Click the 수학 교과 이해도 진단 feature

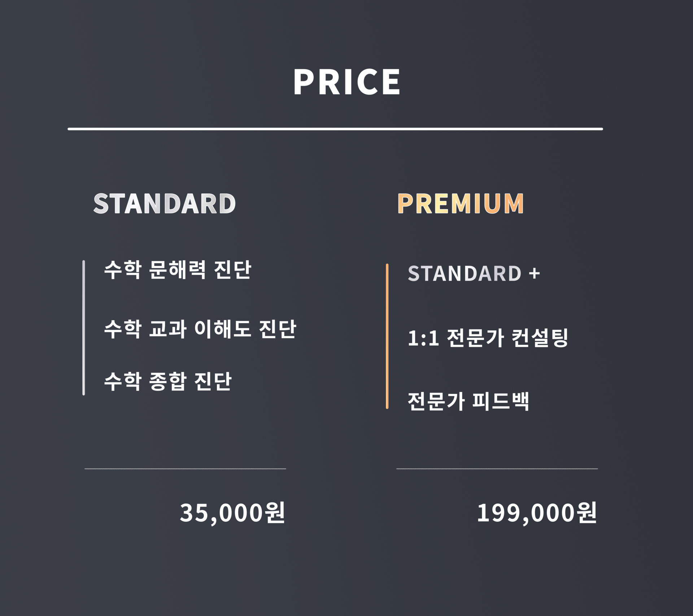pos(200,329)
